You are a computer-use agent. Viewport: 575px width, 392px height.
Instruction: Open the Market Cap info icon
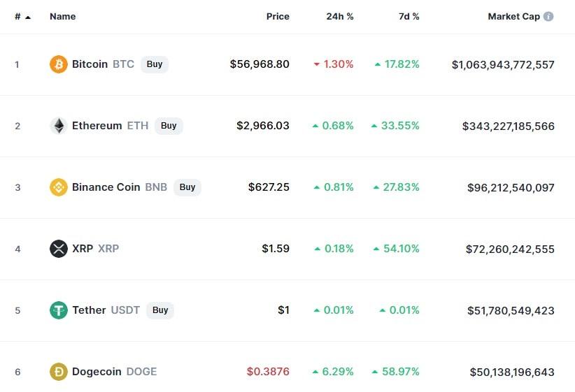[548, 16]
